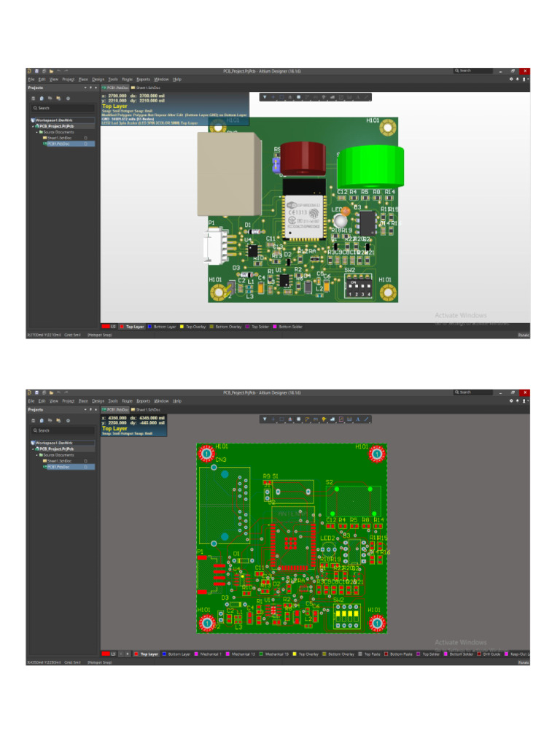
Task: Activate Bottom Layer tab in 3D window
Action: (162, 327)
